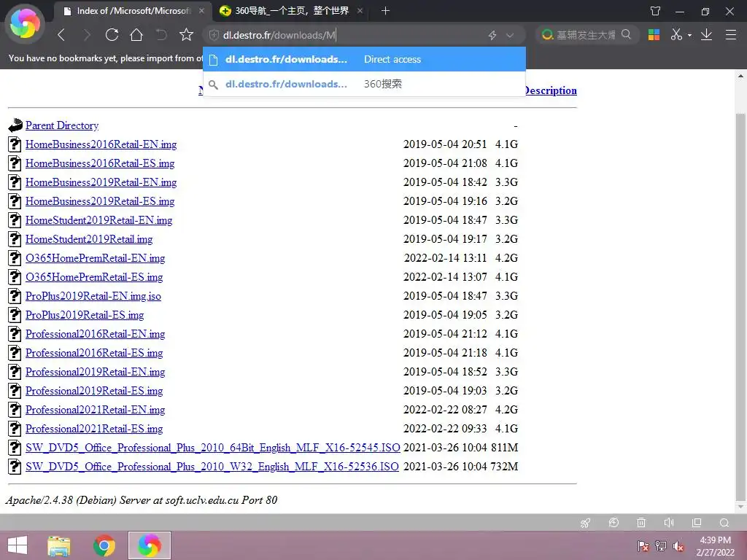Click the skin shirt icon in title bar
This screenshot has width=747, height=560.
click(x=656, y=11)
